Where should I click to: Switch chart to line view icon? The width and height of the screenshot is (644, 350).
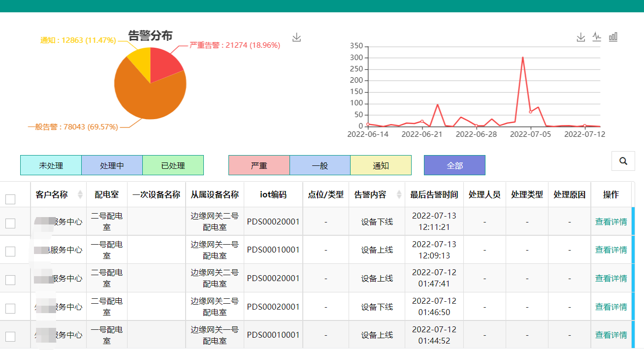597,37
